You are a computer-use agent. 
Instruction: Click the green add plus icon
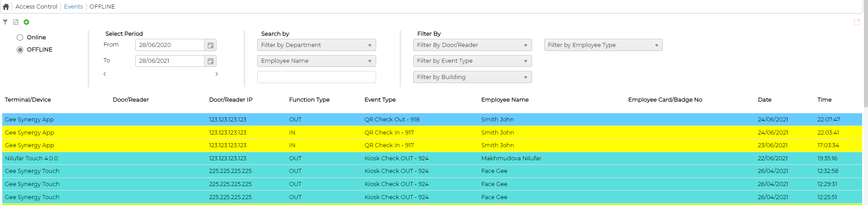pyautogui.click(x=26, y=22)
